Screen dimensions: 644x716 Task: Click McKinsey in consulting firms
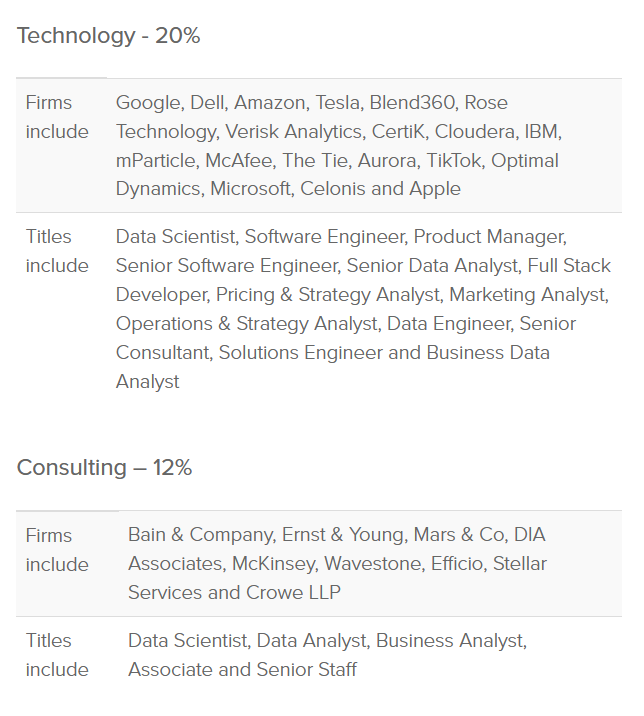point(273,564)
